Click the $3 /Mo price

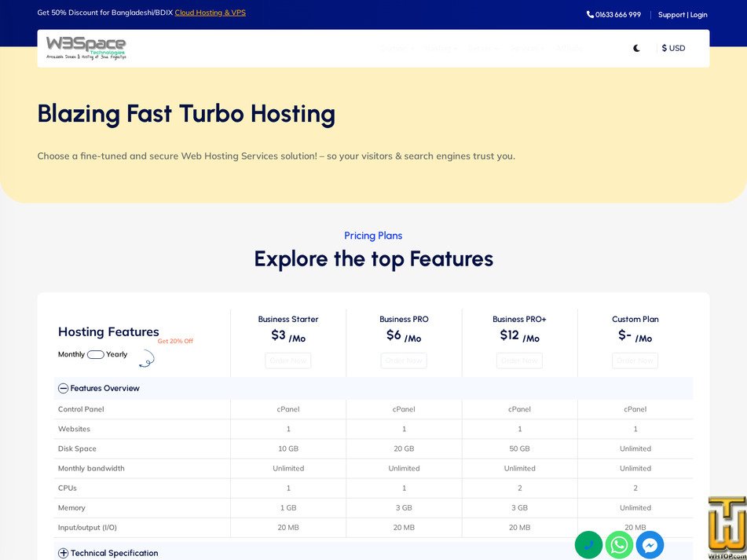288,335
